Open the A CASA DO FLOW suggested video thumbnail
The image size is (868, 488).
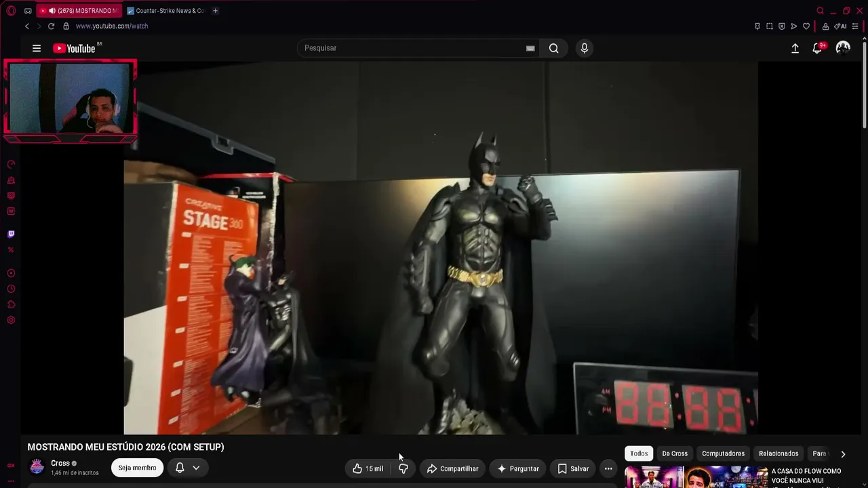(696, 477)
